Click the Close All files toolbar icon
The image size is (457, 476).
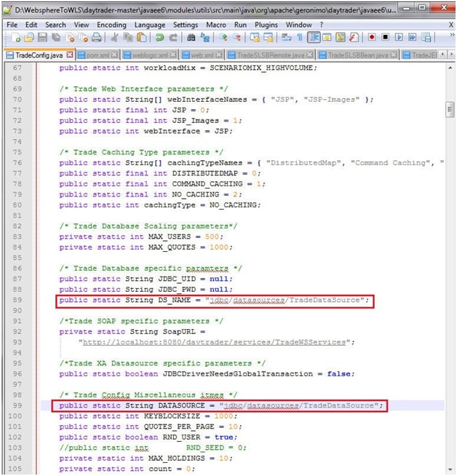(x=83, y=37)
